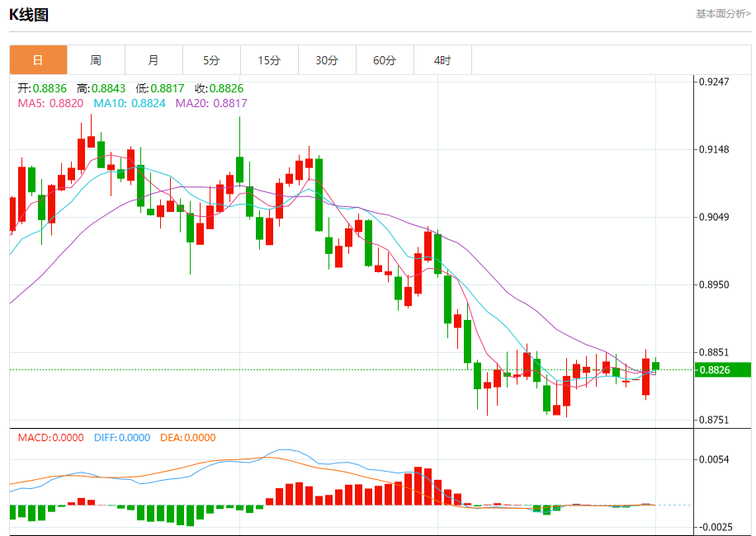Click the green 0.8826 current price tag
Screen dimensions: 756x536
pyautogui.click(x=723, y=370)
